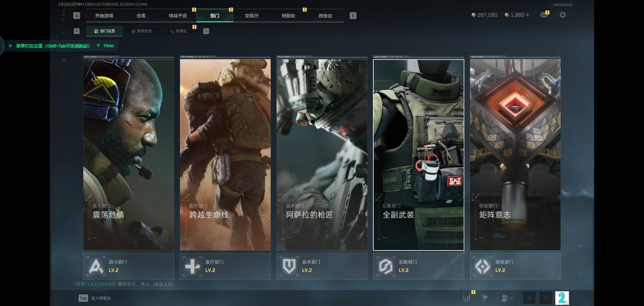Click the 287,060 currency amount

click(x=487, y=15)
